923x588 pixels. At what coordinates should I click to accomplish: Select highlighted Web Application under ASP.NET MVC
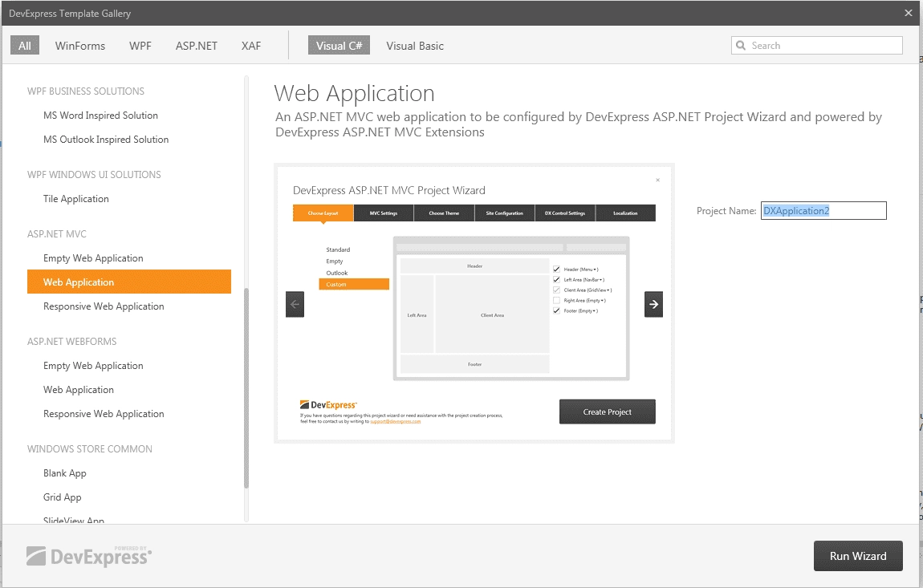click(129, 282)
